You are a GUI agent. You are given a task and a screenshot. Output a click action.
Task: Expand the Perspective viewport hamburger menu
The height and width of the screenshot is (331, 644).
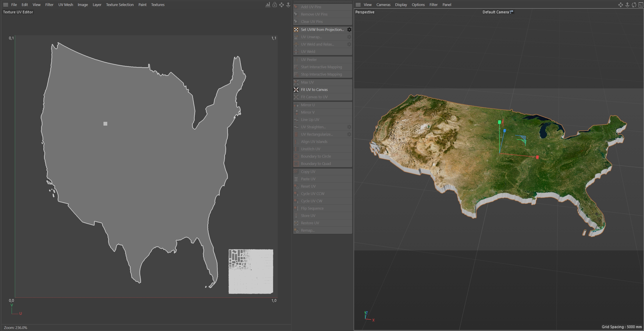tap(358, 5)
